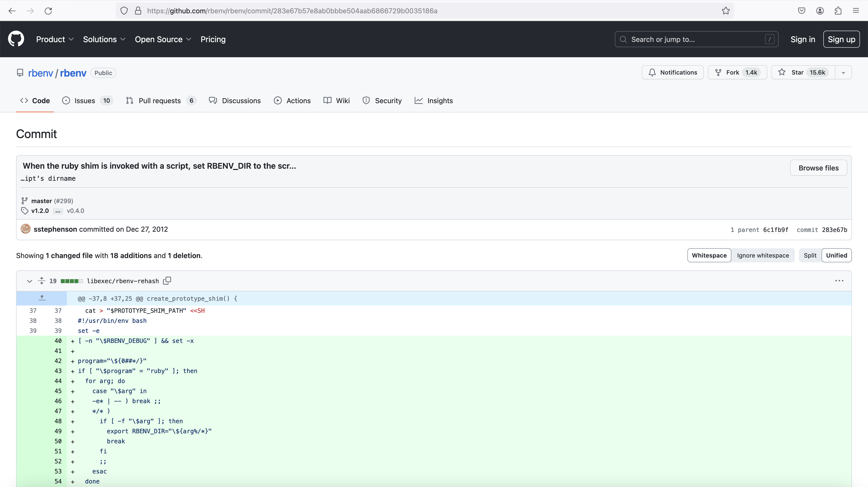The width and height of the screenshot is (868, 487).
Task: Click the Search or jump to field
Action: click(x=696, y=39)
